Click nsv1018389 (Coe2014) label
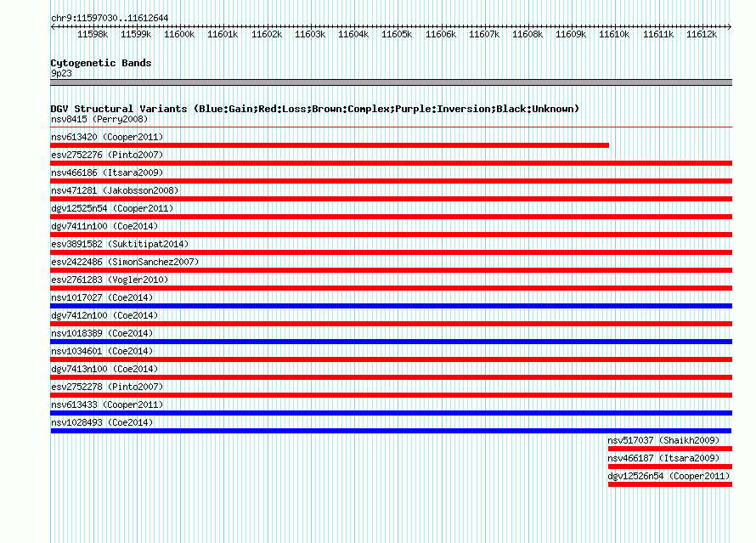This screenshot has height=543, width=756. (102, 333)
